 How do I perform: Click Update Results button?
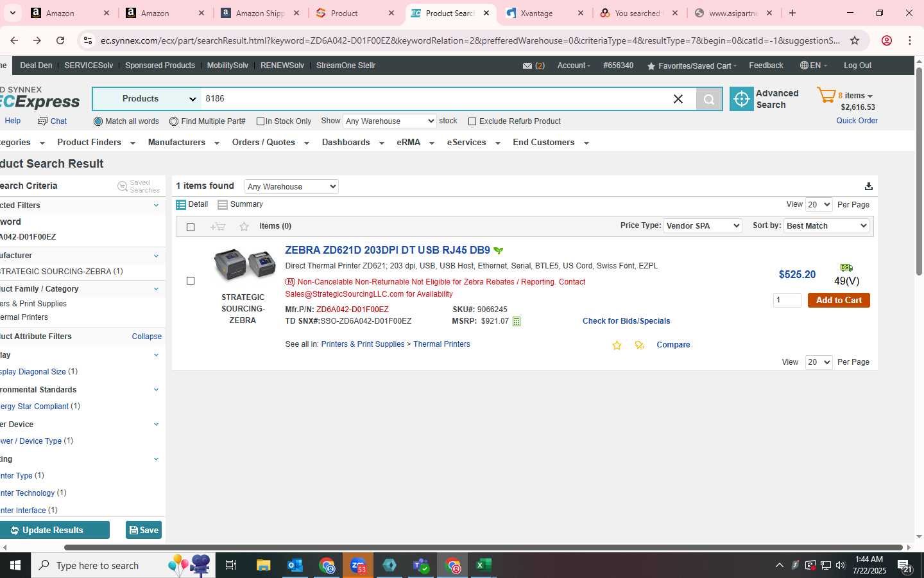point(54,530)
